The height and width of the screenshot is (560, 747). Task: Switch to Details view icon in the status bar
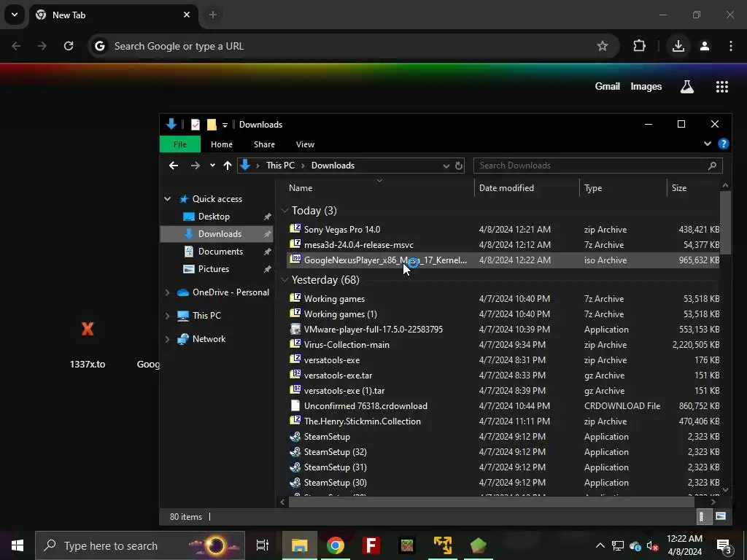coord(704,516)
